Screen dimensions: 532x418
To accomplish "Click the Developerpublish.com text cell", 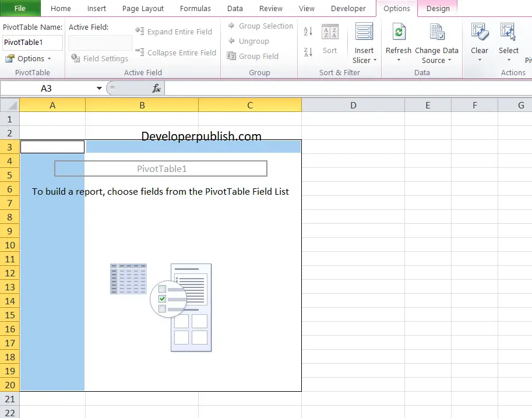I will coord(201,135).
